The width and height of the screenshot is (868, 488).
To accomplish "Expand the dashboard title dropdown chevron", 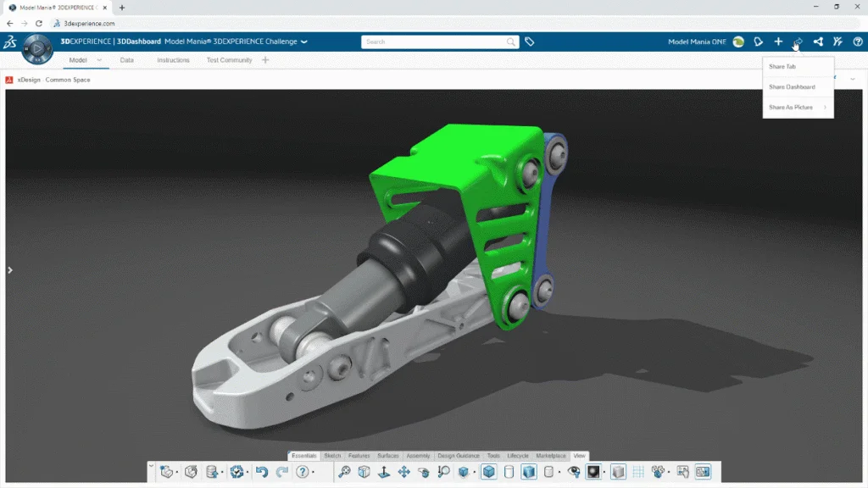I will [304, 42].
